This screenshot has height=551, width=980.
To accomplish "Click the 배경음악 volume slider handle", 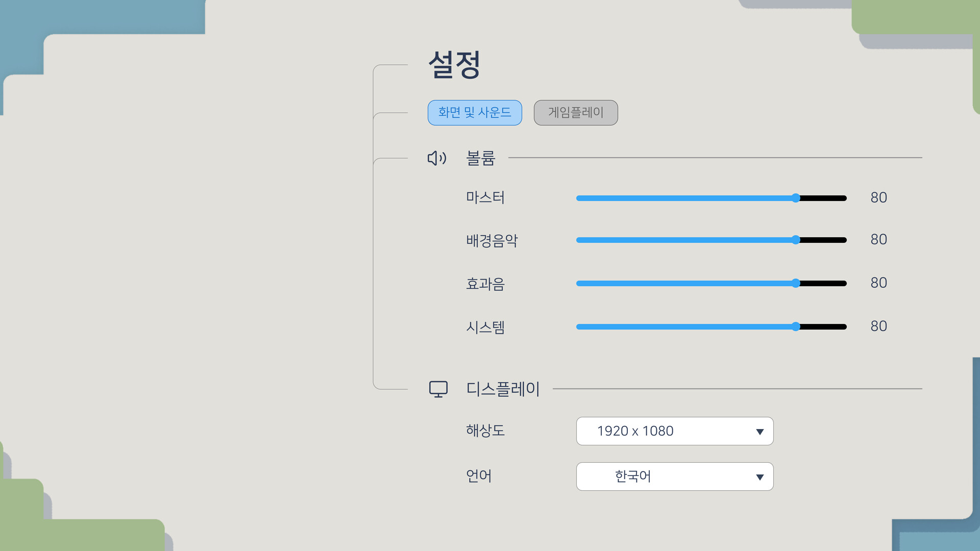I will point(796,240).
